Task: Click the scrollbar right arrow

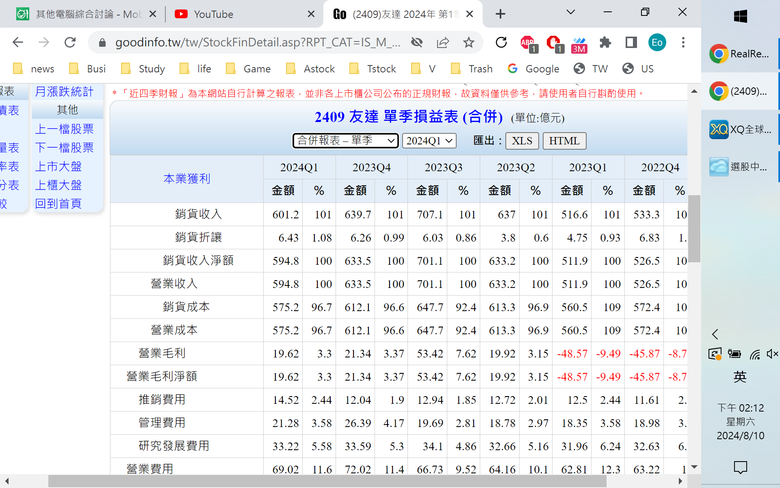Action: point(680,481)
